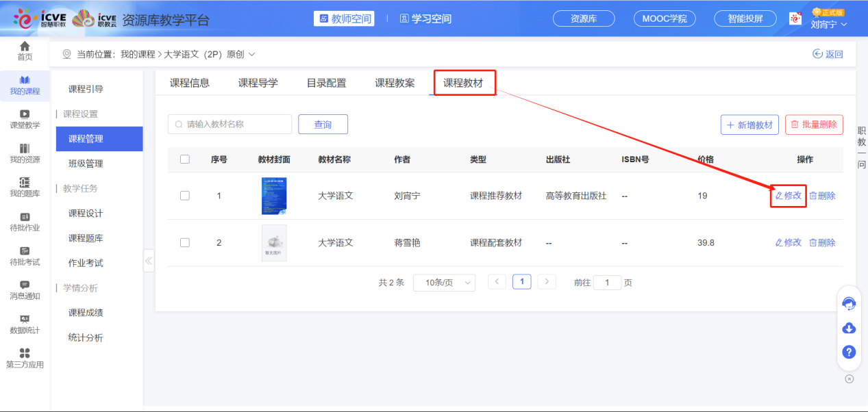
Task: Open the floating help question-mark icon
Action: pos(848,352)
